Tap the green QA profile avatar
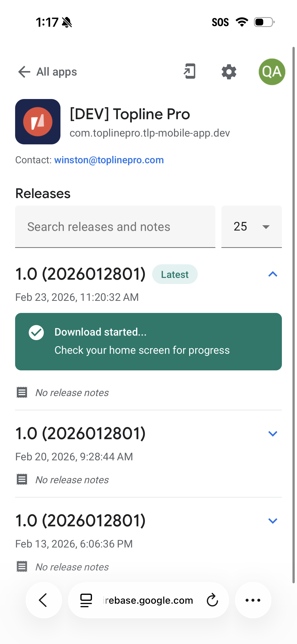Image resolution: width=297 pixels, height=644 pixels. [x=272, y=72]
